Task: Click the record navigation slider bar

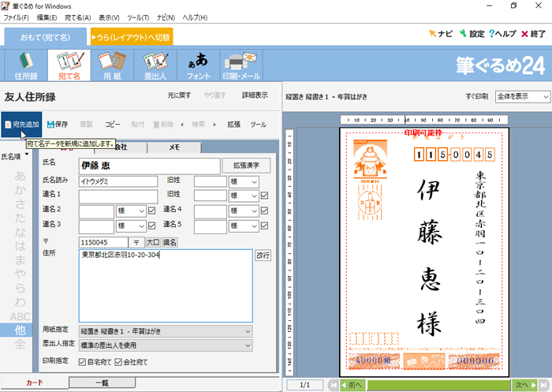Action: 438,385
